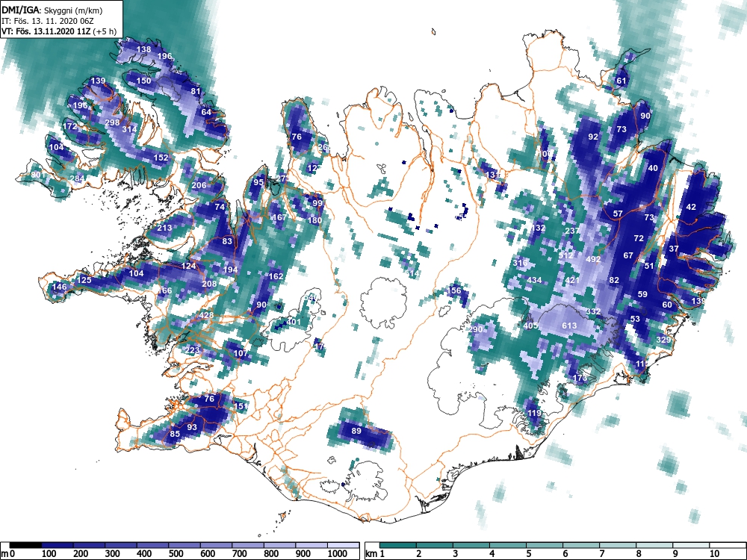Select the visibility value 237
Viewport: 747px width, 560px height.
coord(572,231)
